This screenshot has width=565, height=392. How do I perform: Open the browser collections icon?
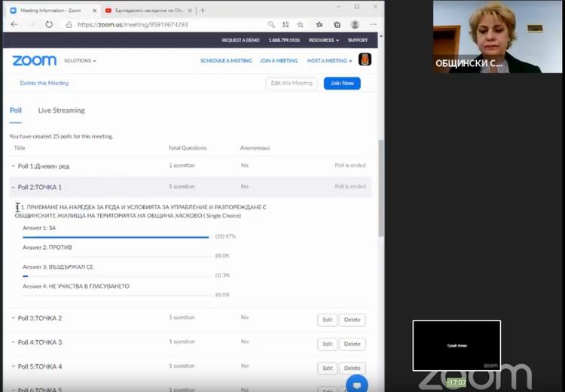pyautogui.click(x=337, y=24)
